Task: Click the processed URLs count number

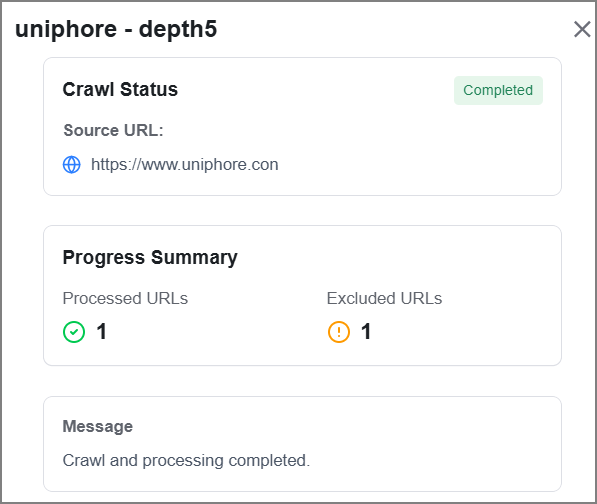Action: coord(101,332)
